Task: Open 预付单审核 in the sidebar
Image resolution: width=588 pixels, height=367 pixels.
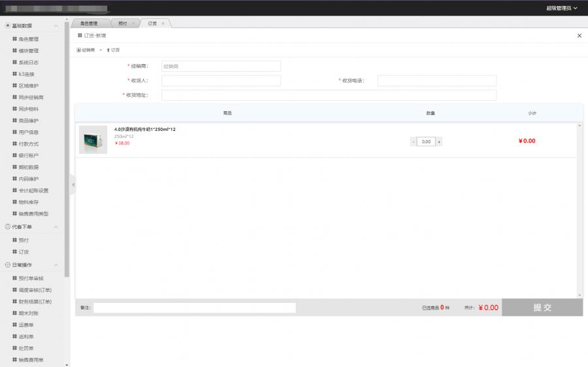Action: point(31,279)
